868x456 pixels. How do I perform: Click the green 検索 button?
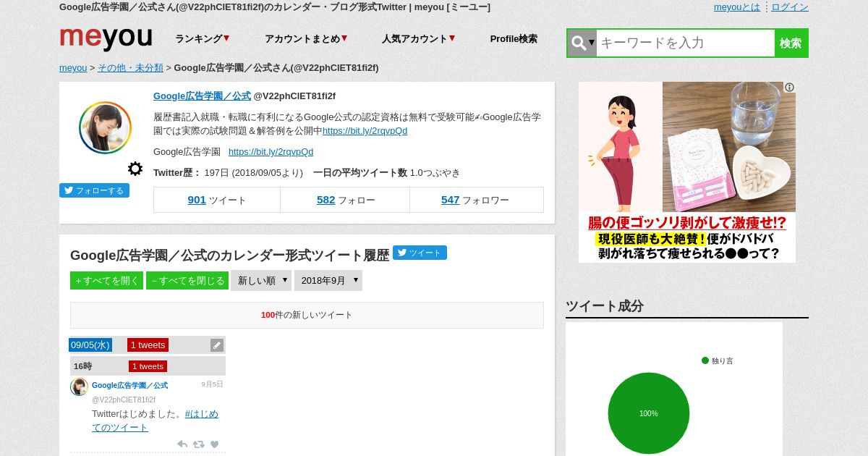coord(791,43)
